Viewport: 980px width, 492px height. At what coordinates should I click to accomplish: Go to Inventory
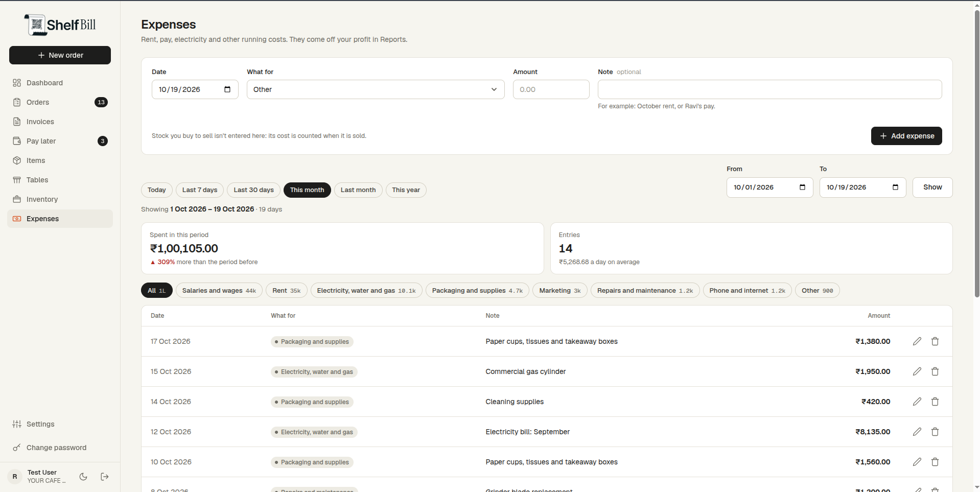click(x=60, y=199)
